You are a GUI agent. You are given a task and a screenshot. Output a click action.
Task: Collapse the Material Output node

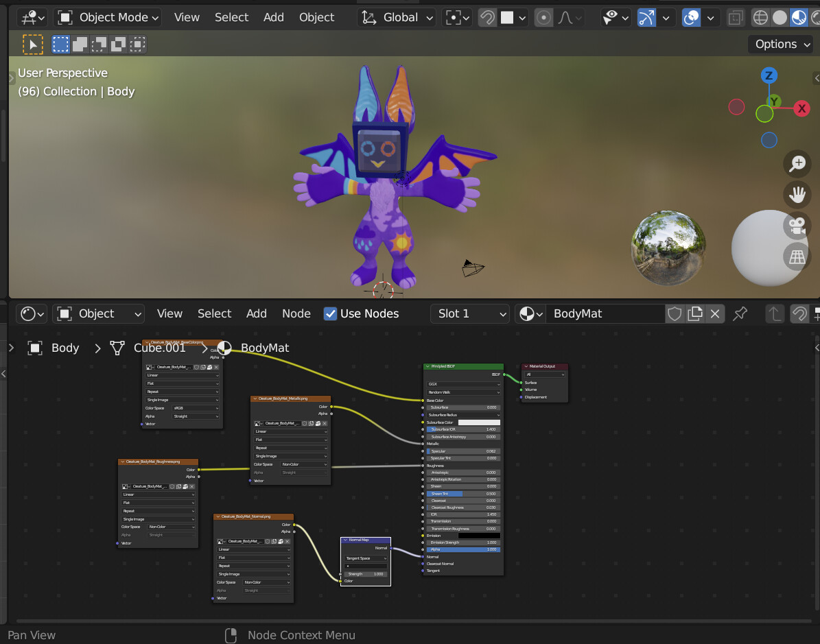point(526,366)
